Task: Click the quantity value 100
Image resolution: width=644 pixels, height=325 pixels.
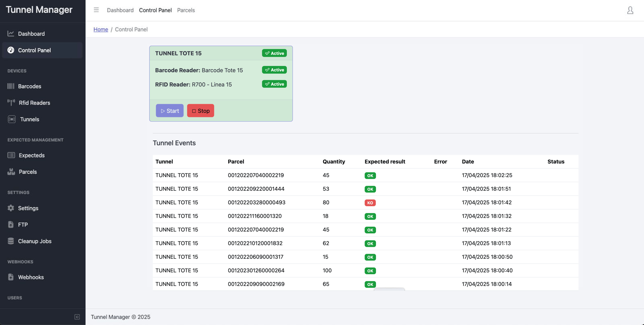Action: (x=327, y=270)
